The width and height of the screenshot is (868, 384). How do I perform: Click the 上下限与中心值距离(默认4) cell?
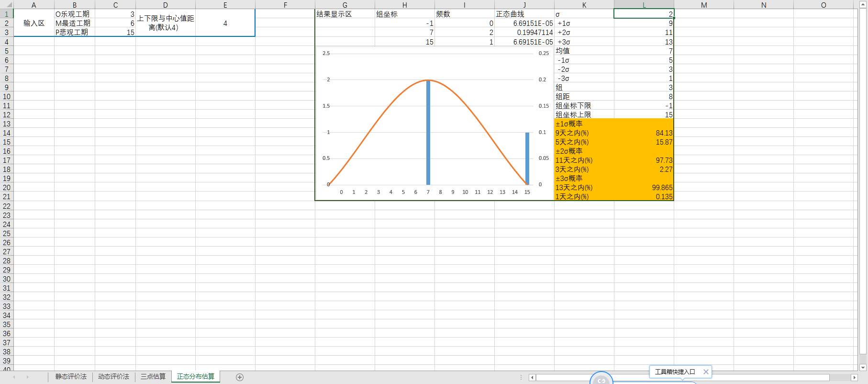click(x=166, y=23)
